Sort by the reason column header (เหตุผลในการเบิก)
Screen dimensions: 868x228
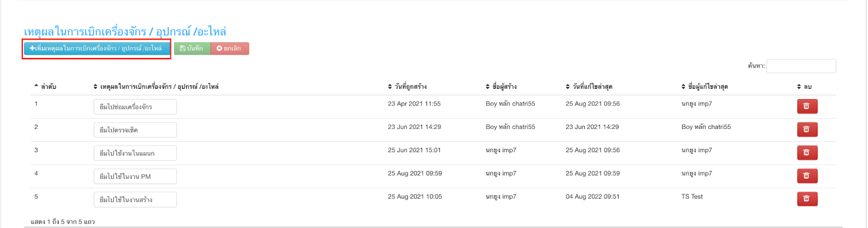coord(156,87)
